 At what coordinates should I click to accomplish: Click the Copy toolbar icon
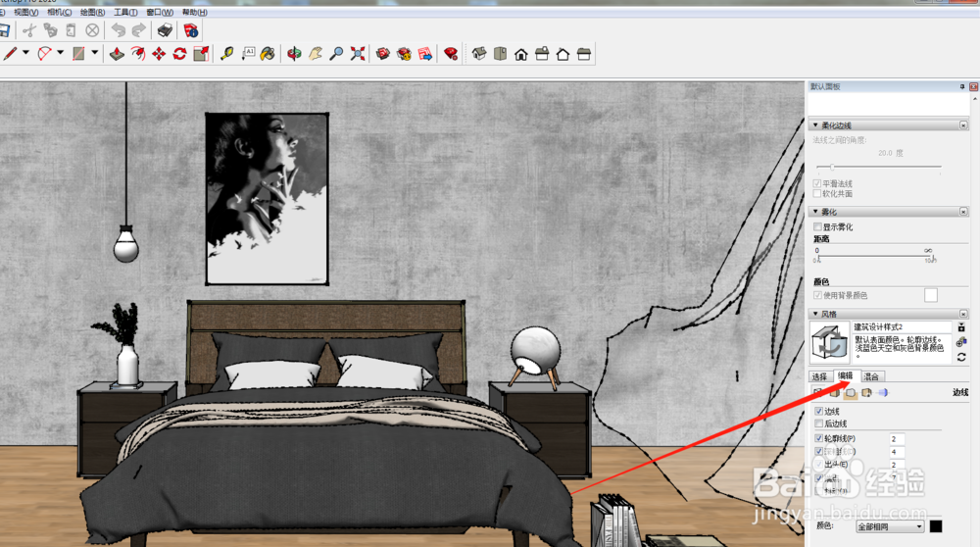(x=50, y=30)
